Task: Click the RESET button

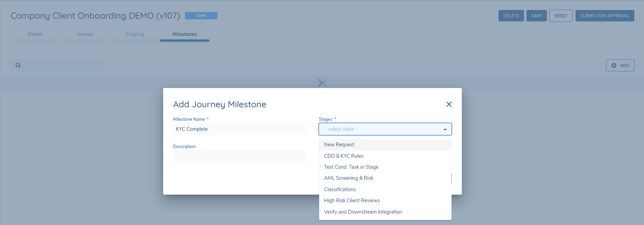Action: pyautogui.click(x=561, y=16)
